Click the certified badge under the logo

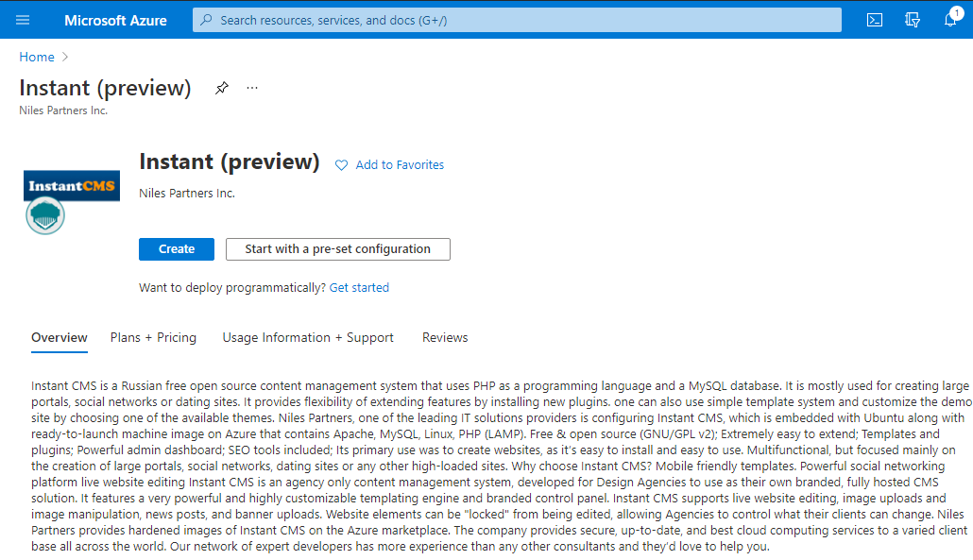coord(45,215)
